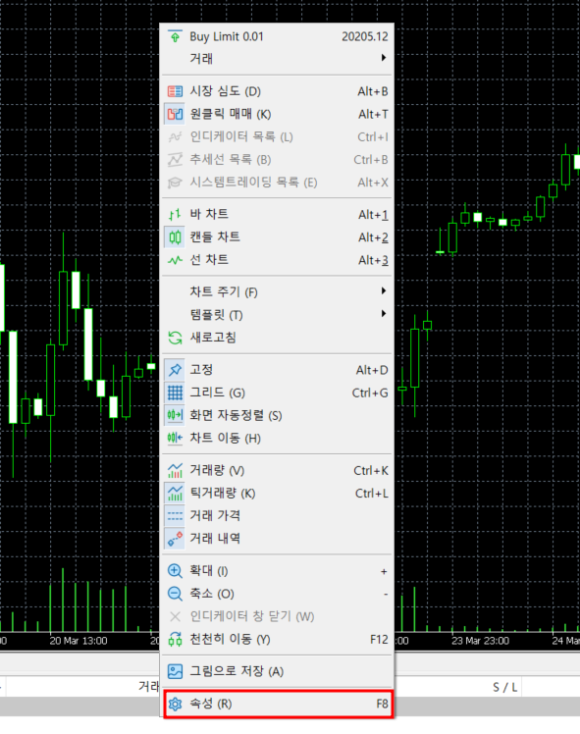Click the 캔들 차트 candlestick icon

175,237
